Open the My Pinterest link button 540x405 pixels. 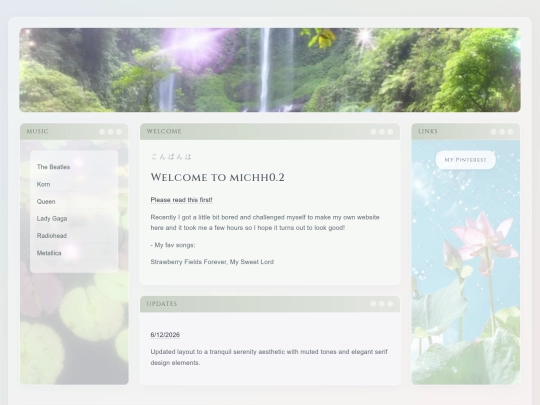(466, 160)
